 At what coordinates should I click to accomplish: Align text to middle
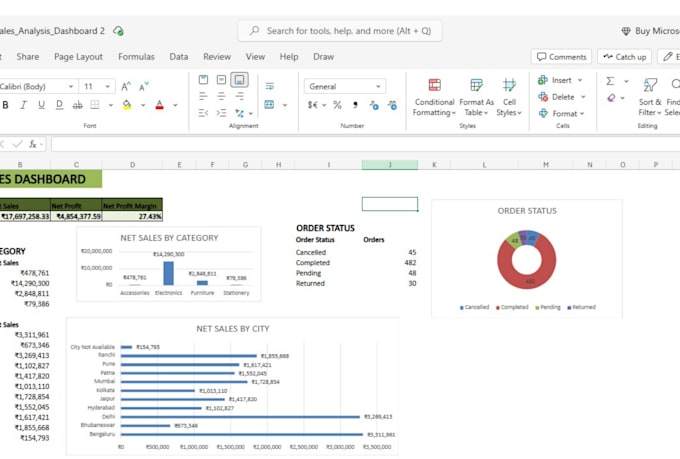(x=221, y=79)
